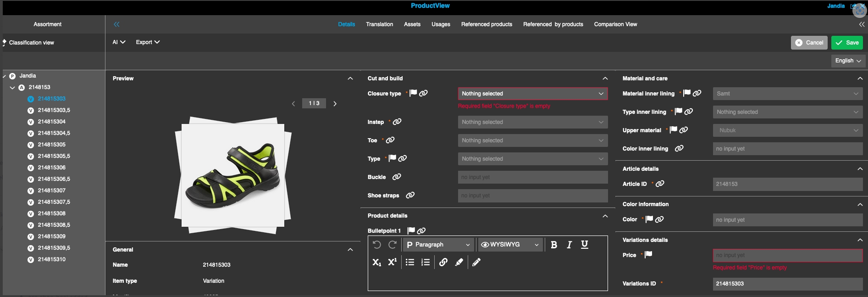This screenshot has height=297, width=868.
Task: Insert a bulleted list in editor
Action: (x=410, y=262)
